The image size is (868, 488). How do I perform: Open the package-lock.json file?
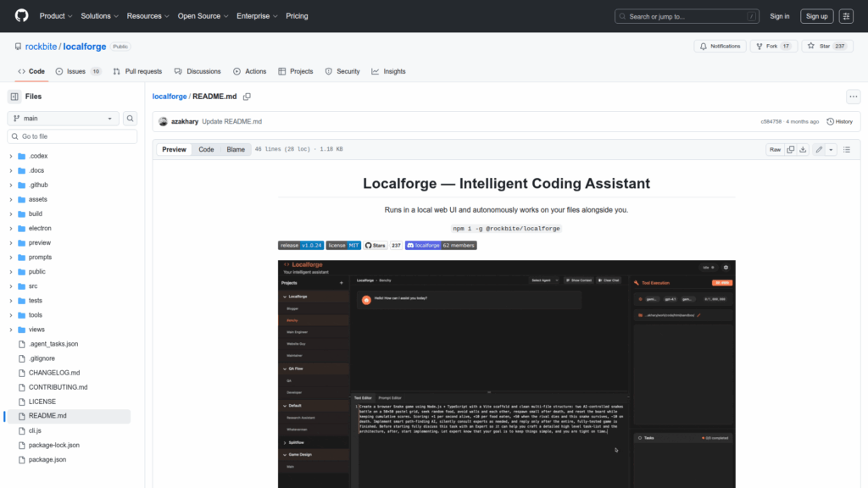pyautogui.click(x=53, y=444)
